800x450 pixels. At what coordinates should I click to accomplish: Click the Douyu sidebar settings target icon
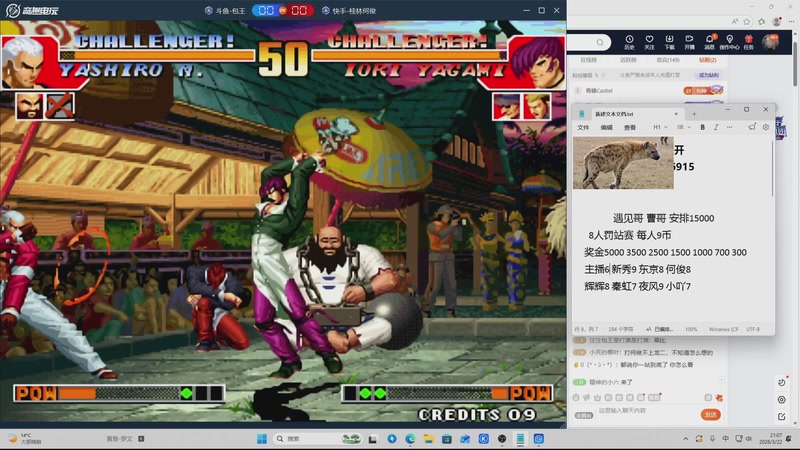coord(781,400)
